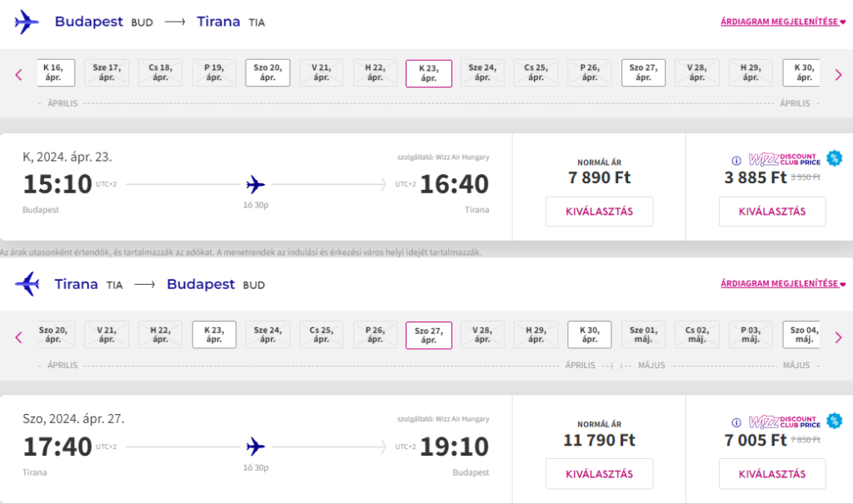Choose return normal price 11 790 Ft

[600, 474]
